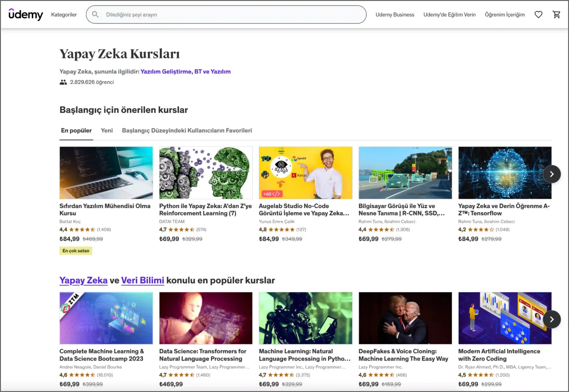
Task: Open Udemy Business link
Action: coord(395,14)
